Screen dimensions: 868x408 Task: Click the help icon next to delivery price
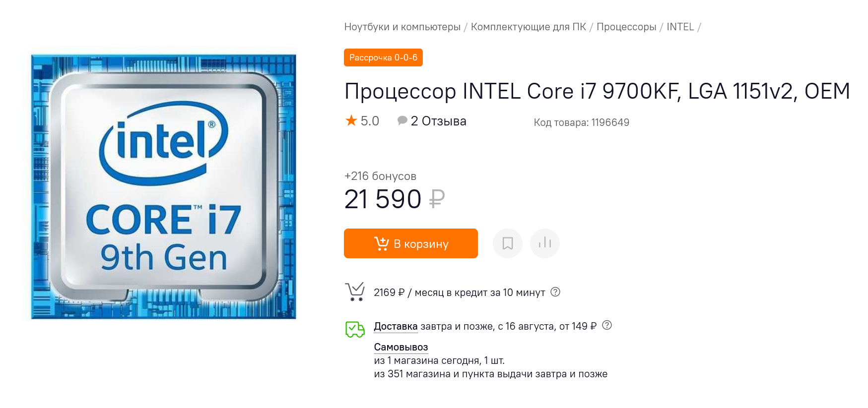coord(606,325)
